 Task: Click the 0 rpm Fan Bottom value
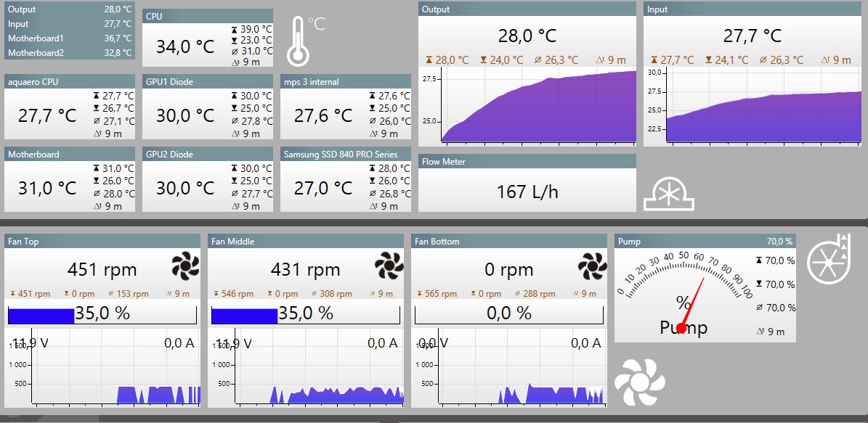[x=508, y=269]
